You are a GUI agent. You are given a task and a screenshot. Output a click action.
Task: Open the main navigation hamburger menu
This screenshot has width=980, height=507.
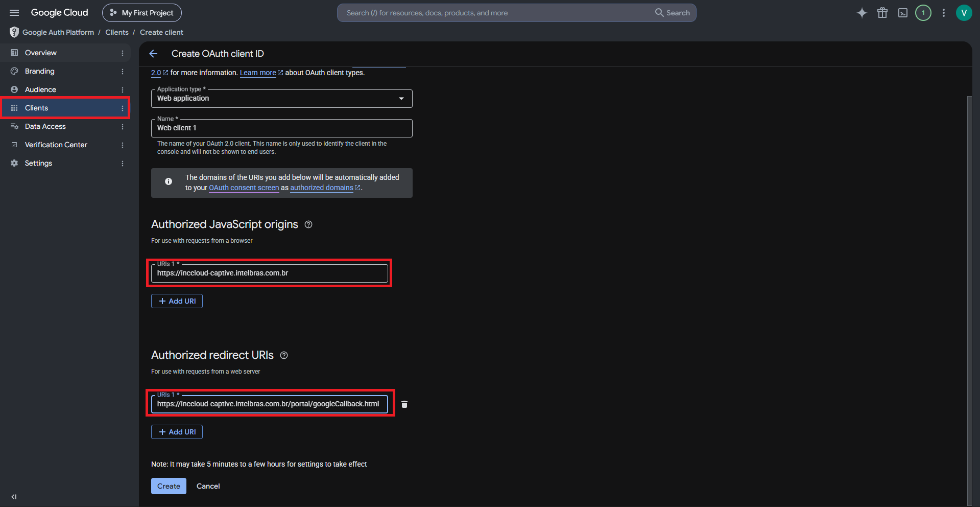[14, 13]
